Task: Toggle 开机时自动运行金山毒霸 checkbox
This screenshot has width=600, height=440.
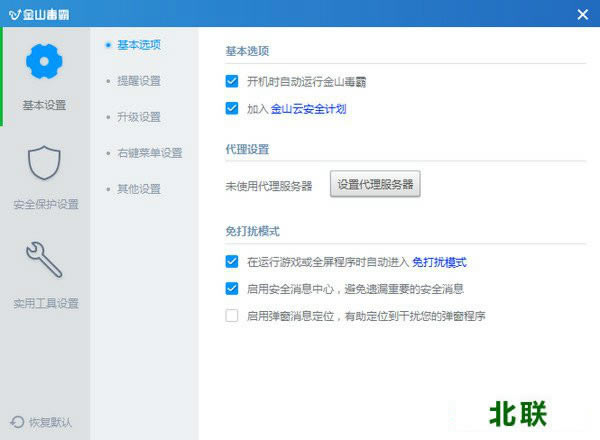Action: [x=232, y=81]
